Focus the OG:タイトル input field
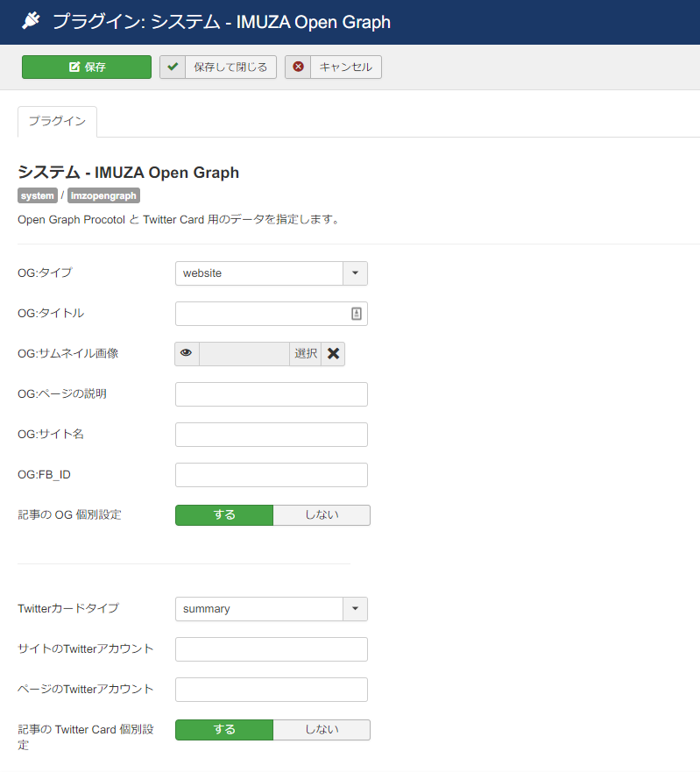The height and width of the screenshot is (772, 700). click(x=272, y=314)
